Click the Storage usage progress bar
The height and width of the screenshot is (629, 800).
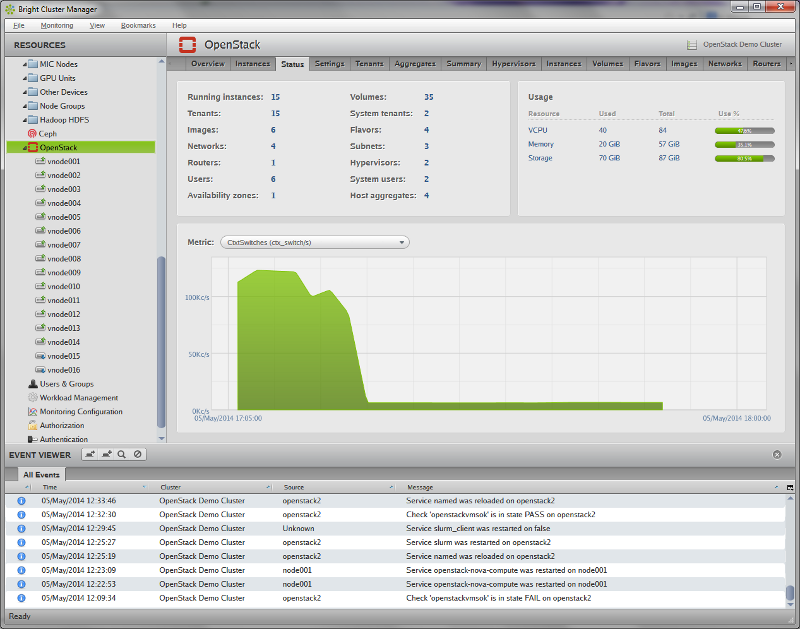pyautogui.click(x=744, y=158)
